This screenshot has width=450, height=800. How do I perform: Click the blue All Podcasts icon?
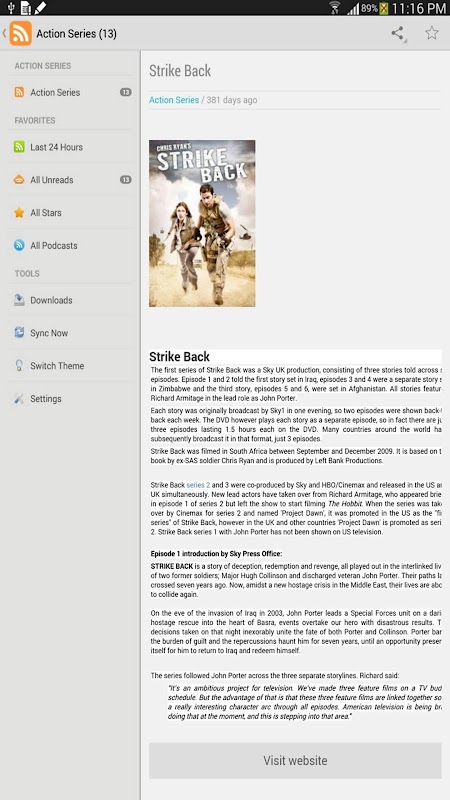click(x=19, y=245)
